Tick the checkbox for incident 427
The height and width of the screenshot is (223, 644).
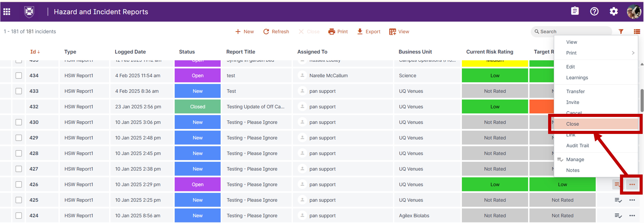pyautogui.click(x=19, y=169)
